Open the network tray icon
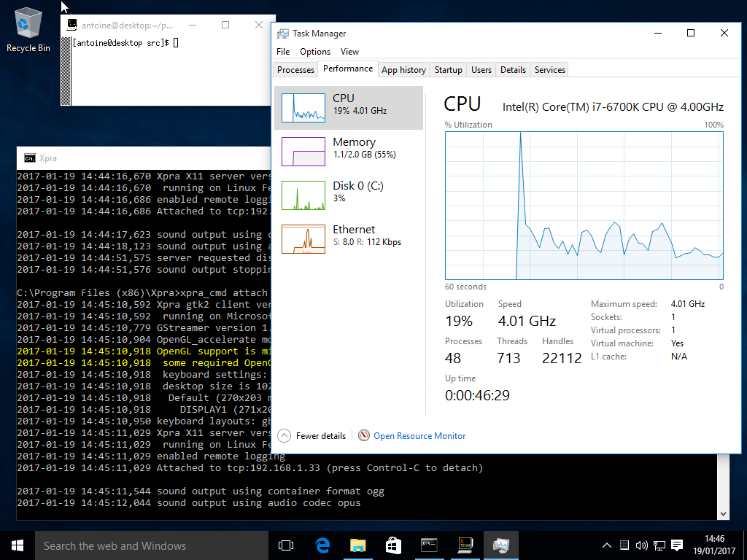 coord(659,545)
